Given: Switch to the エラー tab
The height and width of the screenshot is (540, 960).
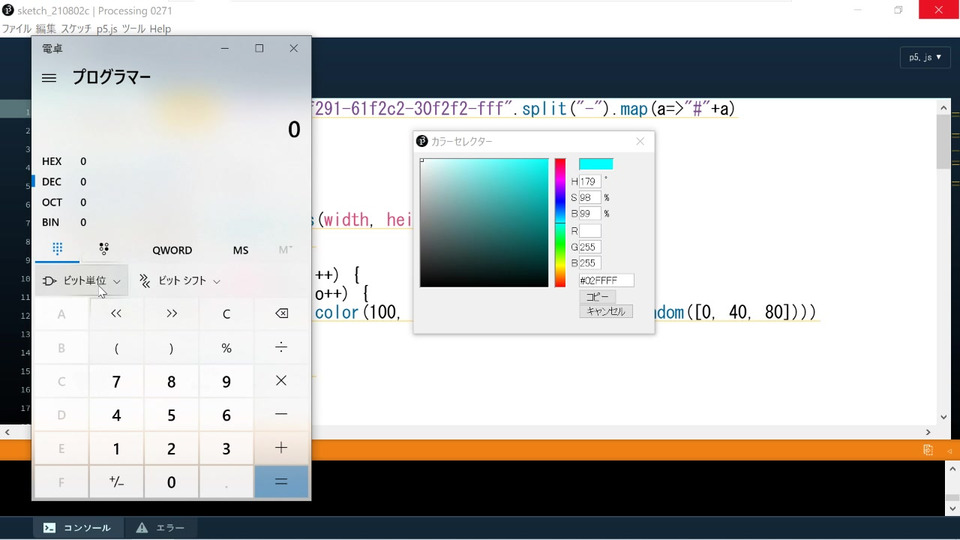Looking at the screenshot, I should 160,528.
